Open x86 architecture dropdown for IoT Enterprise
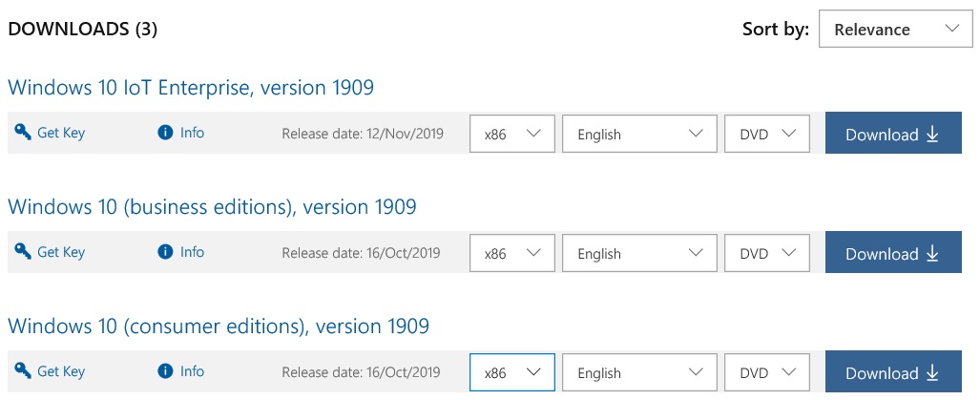This screenshot has width=980, height=400. tap(511, 133)
